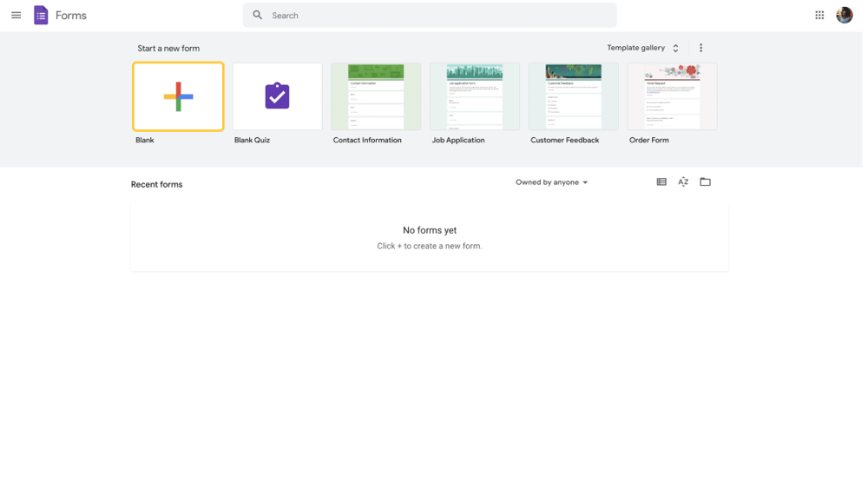Click the Contact Information label
Viewport: 868px width, 488px height.
[x=367, y=140]
